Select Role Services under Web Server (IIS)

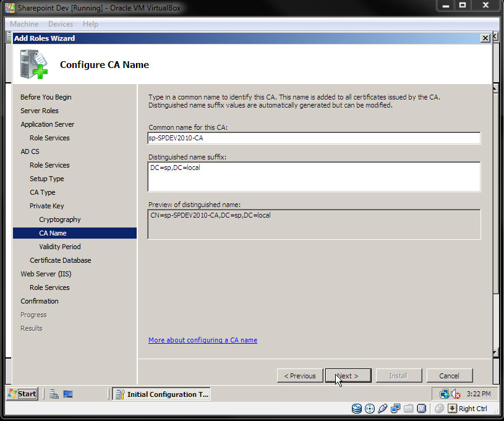tap(49, 287)
